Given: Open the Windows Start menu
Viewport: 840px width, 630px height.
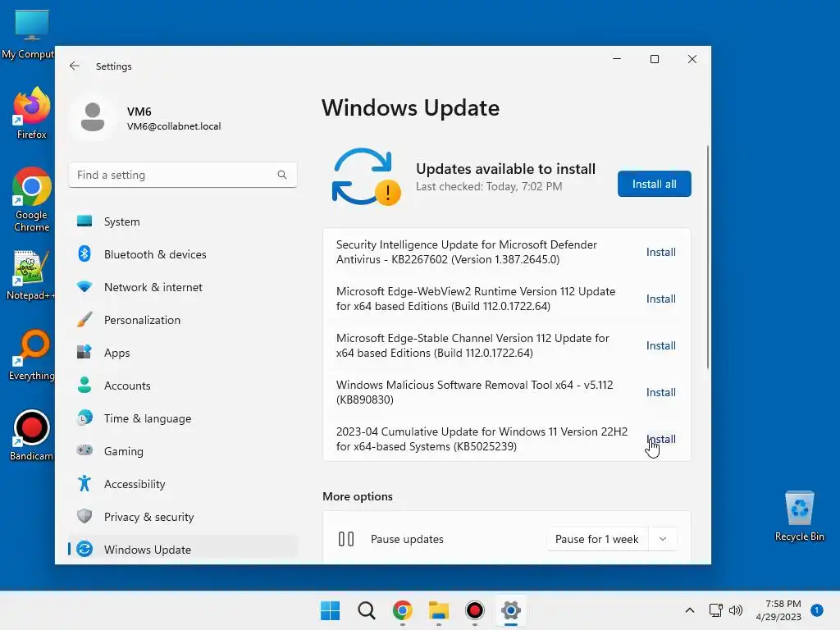Looking at the screenshot, I should (330, 610).
